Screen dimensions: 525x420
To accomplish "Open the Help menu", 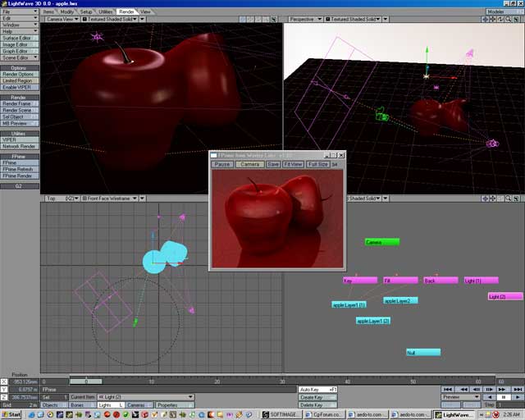I will coord(20,31).
